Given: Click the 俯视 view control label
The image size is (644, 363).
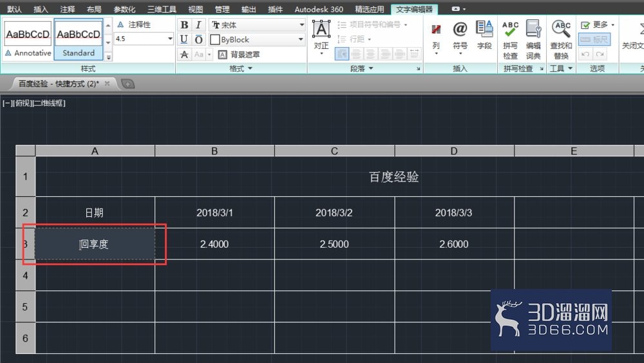Looking at the screenshot, I should (x=23, y=103).
